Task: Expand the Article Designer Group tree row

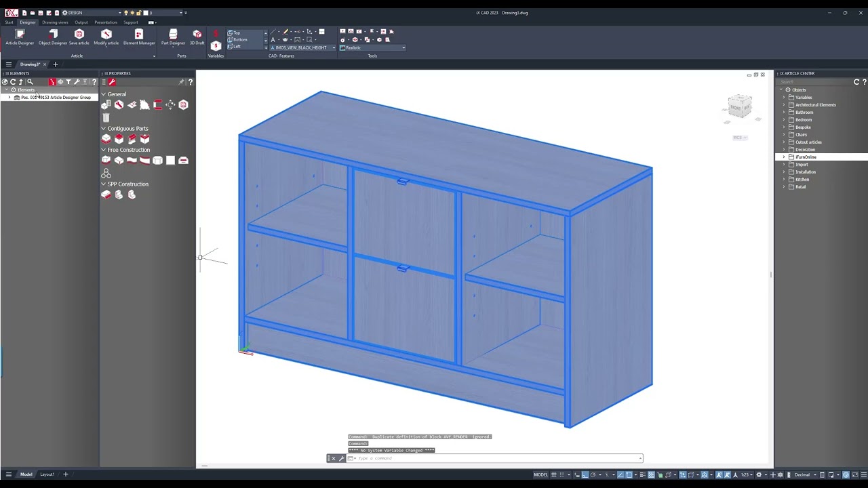Action: (x=9, y=98)
